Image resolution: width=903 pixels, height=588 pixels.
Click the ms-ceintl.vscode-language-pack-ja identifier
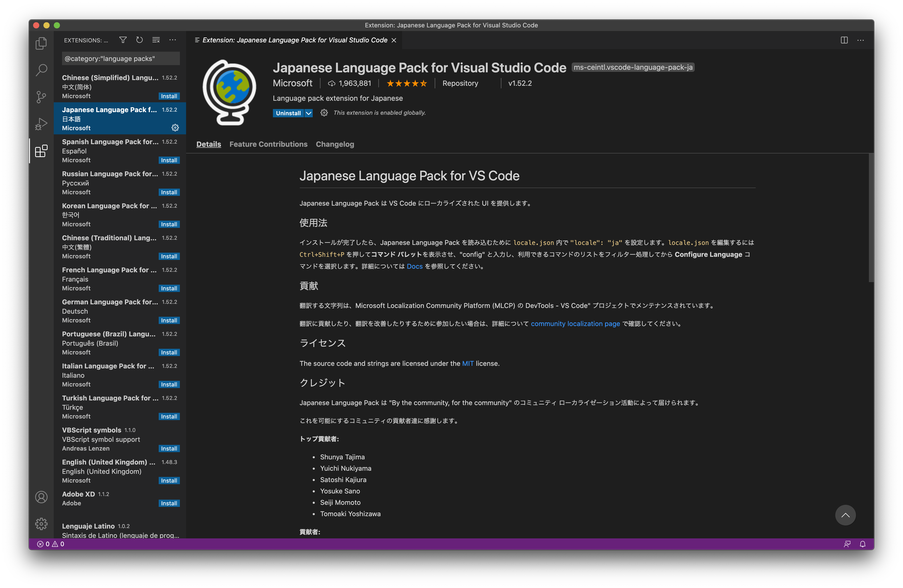[x=633, y=67]
